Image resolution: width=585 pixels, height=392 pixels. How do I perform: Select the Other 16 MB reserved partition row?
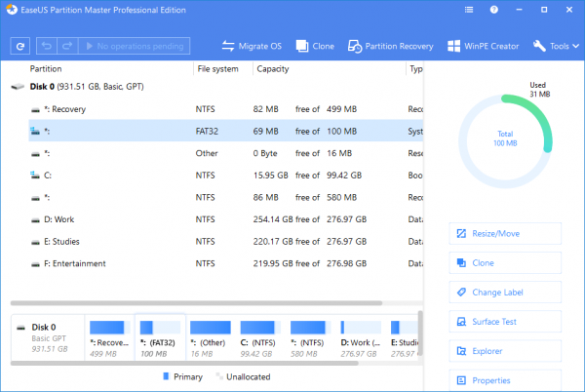[226, 153]
